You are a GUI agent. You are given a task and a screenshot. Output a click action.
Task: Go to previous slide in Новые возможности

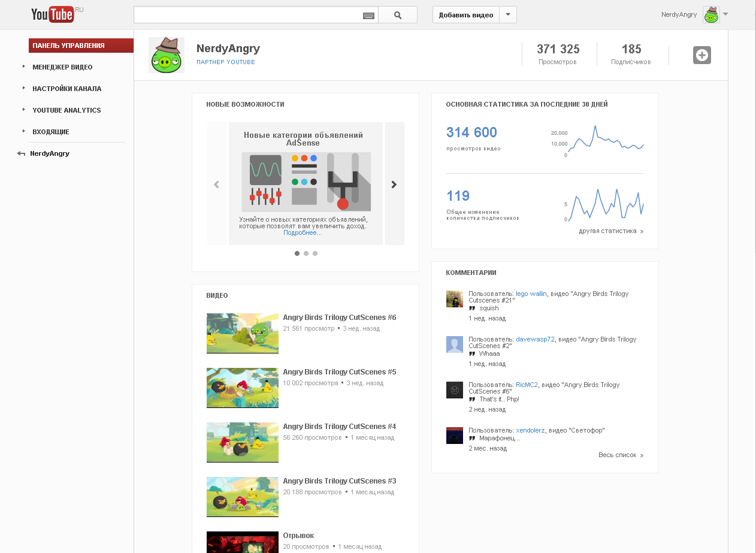[217, 185]
